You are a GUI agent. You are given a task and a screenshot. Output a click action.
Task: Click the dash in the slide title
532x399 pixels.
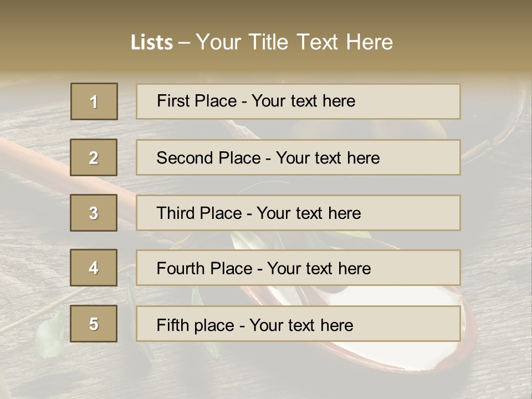184,43
